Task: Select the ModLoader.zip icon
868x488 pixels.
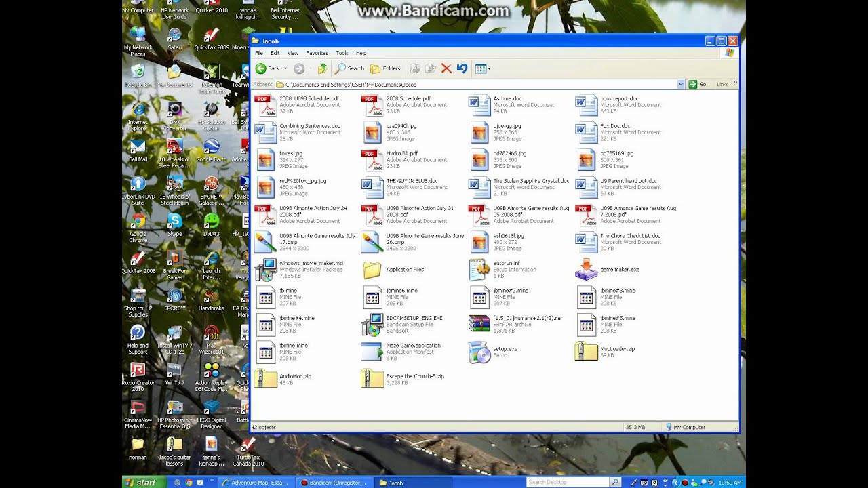Action: [x=586, y=352]
